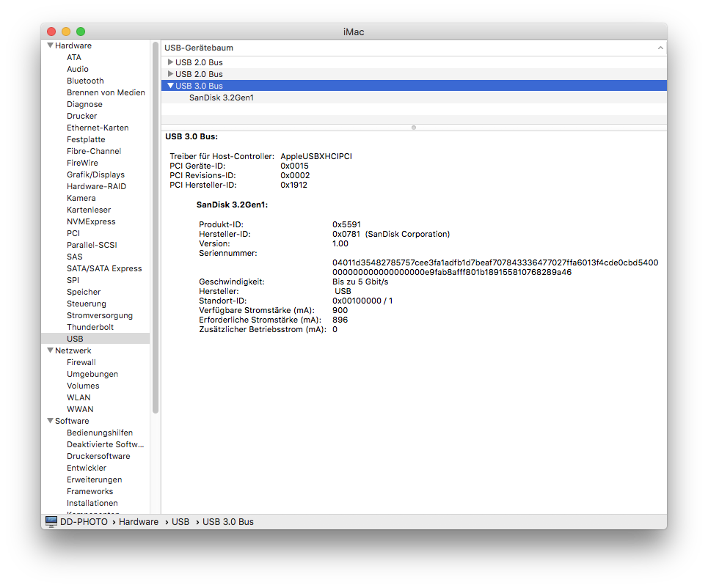Expand the second USB 2.0 Bus
The image size is (708, 588).
click(170, 74)
